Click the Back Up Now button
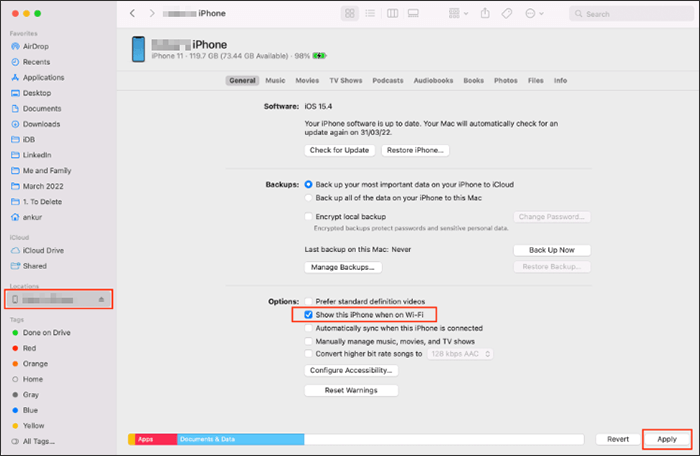Image resolution: width=700 pixels, height=456 pixels. point(552,250)
